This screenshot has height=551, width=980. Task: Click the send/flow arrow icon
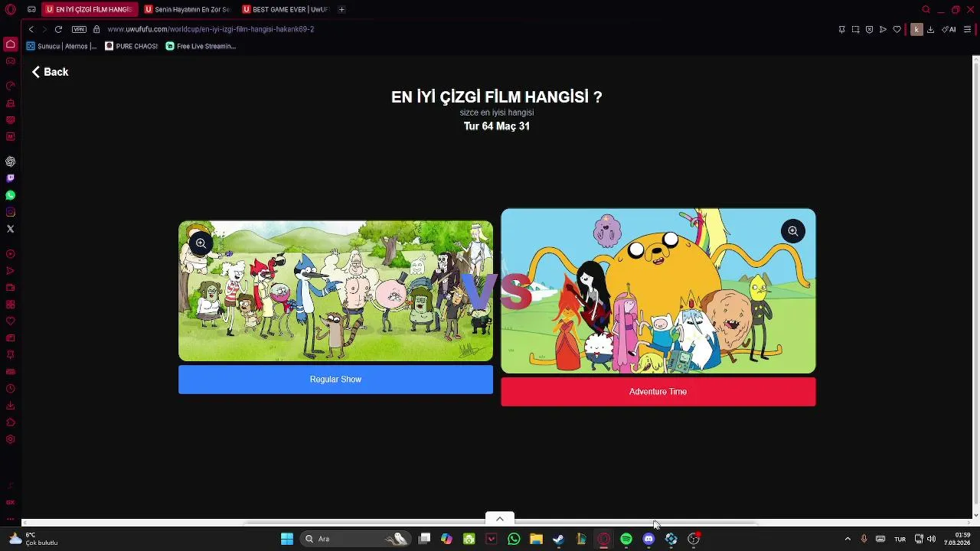(x=883, y=29)
